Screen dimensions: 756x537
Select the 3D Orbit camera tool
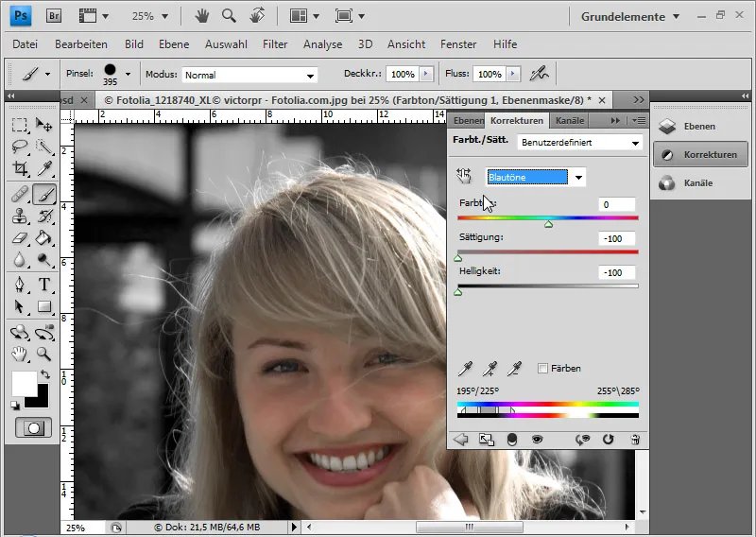(x=43, y=333)
